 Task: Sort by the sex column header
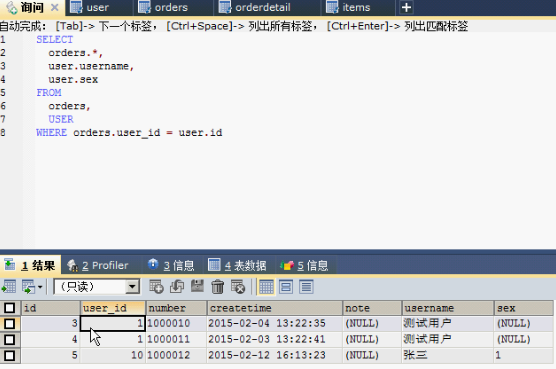pos(523,308)
